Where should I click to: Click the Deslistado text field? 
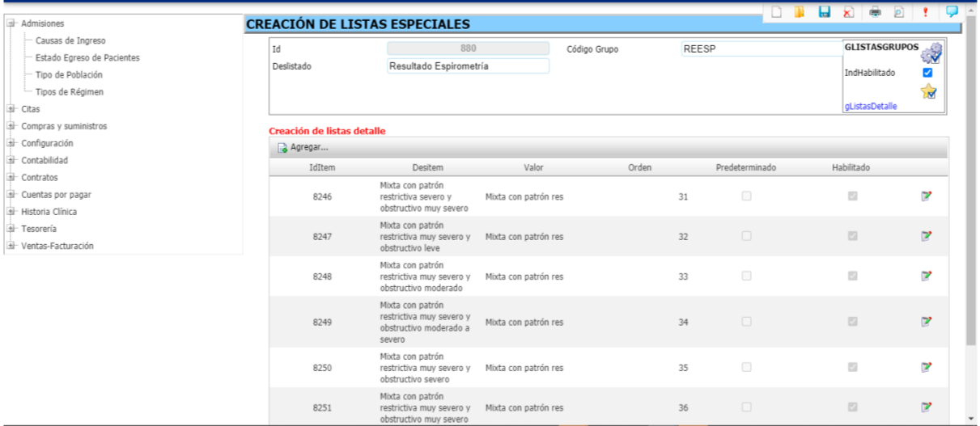coord(468,66)
